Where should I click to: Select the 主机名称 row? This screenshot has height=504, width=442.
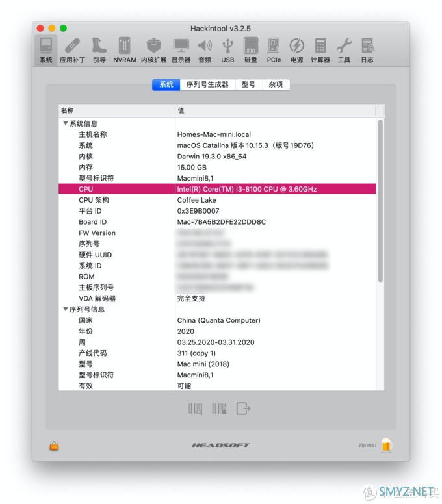click(x=217, y=134)
